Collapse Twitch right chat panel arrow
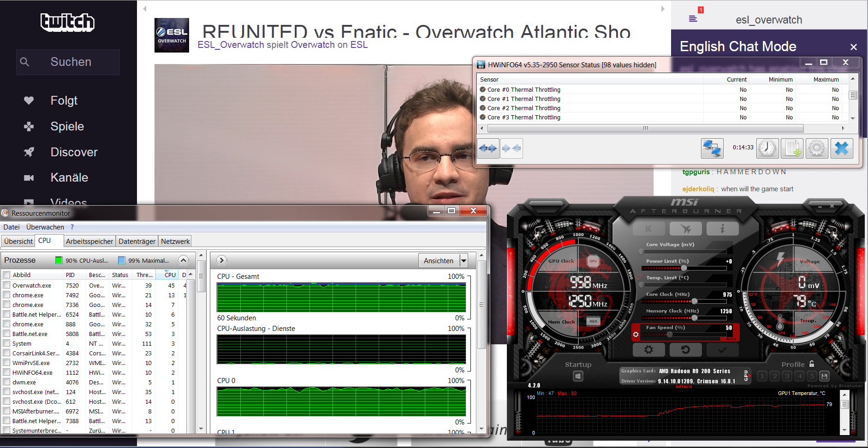This screenshot has width=868, height=448. pyautogui.click(x=663, y=9)
